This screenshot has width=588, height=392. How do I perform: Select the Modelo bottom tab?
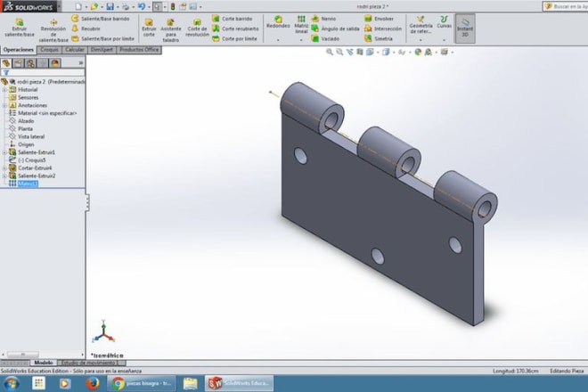44,363
